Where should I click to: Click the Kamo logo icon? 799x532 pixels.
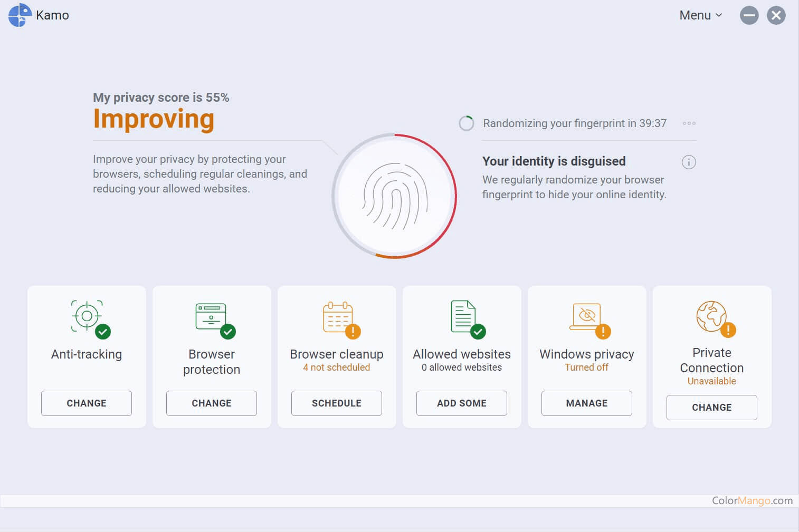(x=20, y=15)
